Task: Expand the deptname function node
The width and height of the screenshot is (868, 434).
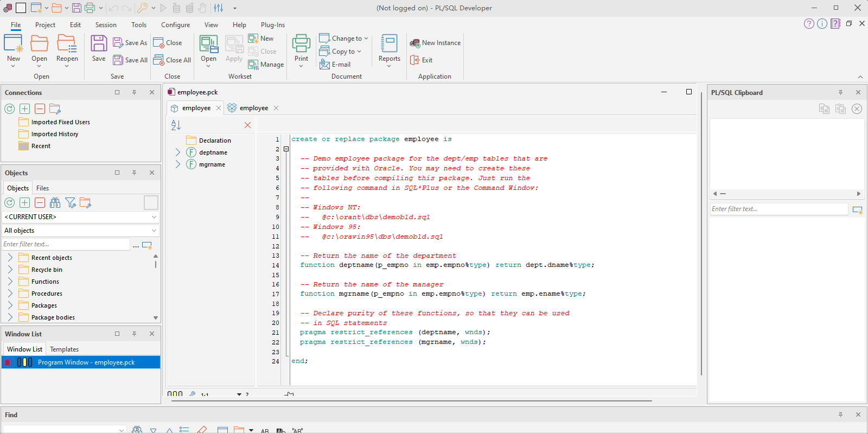Action: [x=178, y=152]
